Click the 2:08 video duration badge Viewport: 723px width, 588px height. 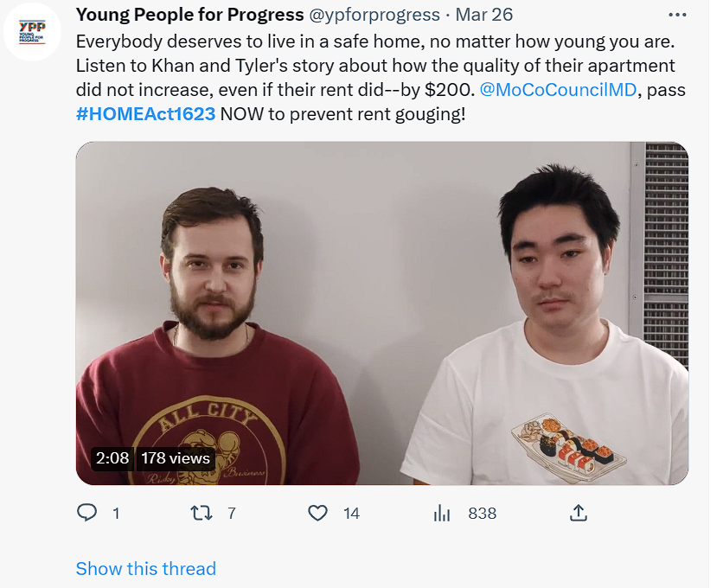[112, 458]
